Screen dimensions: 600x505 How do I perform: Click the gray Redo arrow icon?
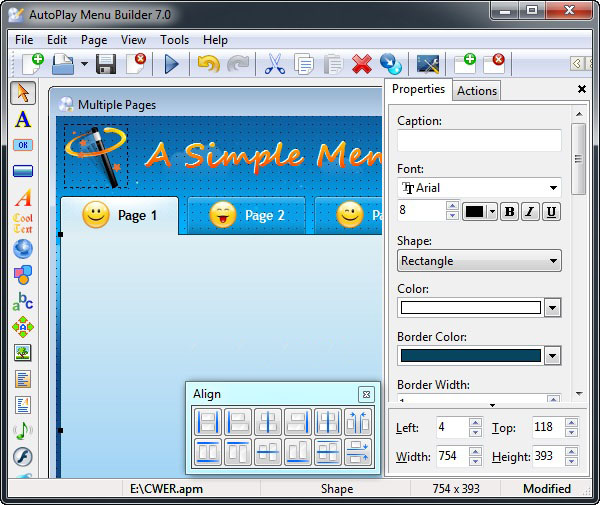click(x=238, y=64)
